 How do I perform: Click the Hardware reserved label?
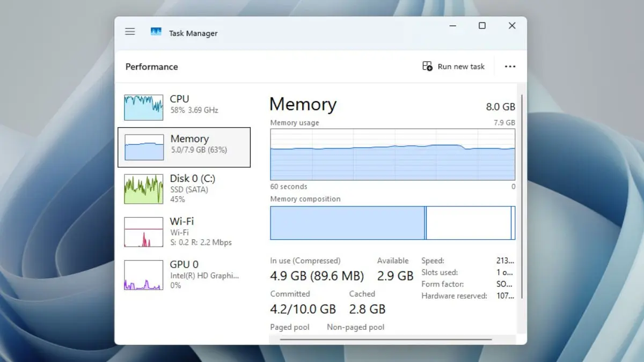click(454, 296)
